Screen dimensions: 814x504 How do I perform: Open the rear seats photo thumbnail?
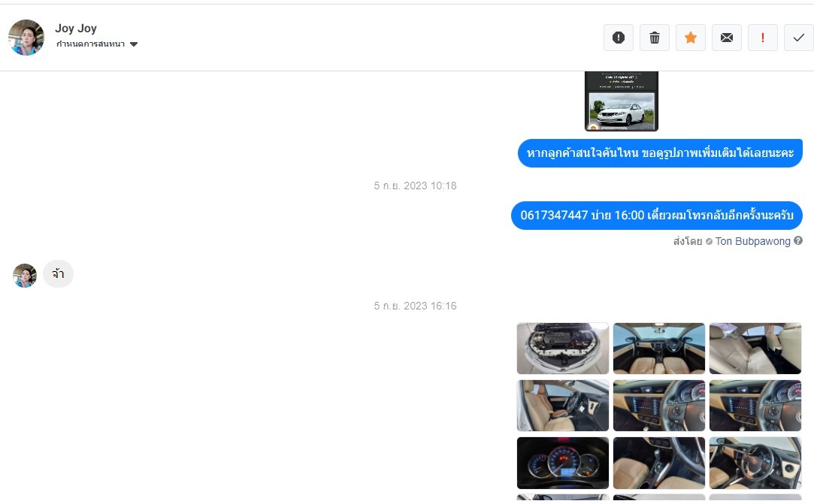tap(755, 349)
